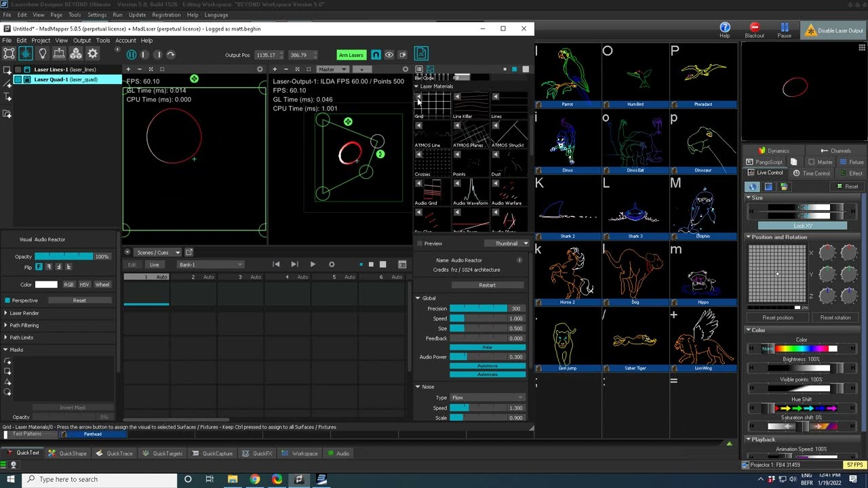Pop out the Scenes panel window icon

189,253
